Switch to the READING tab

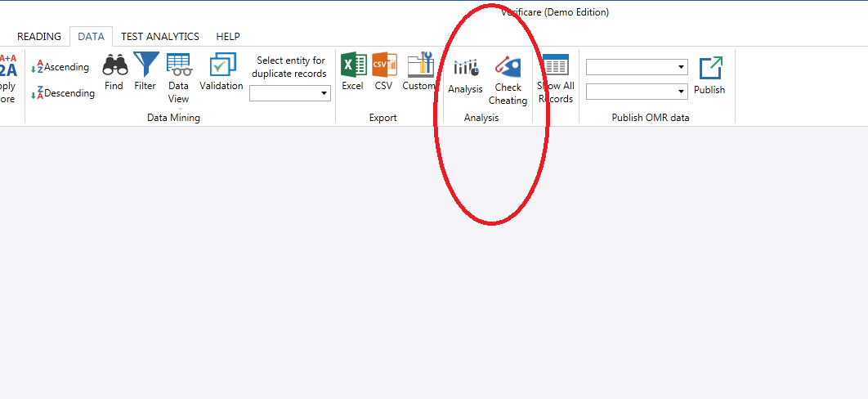(39, 37)
